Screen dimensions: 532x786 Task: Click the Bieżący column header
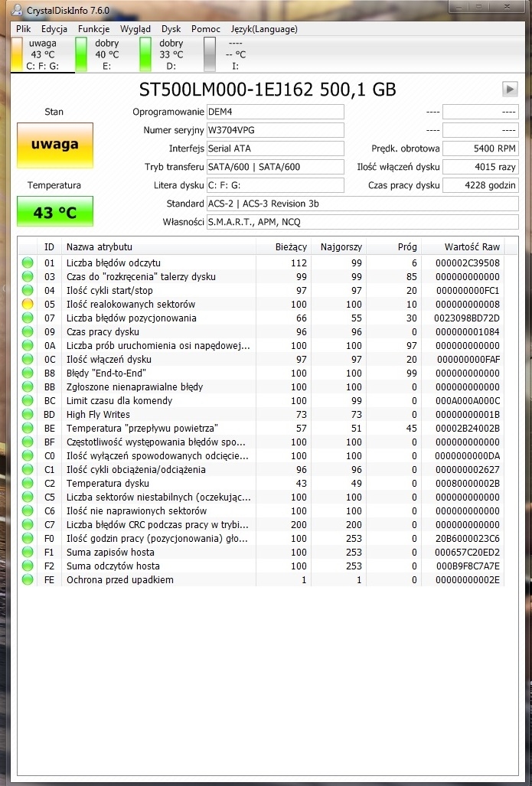pyautogui.click(x=283, y=246)
